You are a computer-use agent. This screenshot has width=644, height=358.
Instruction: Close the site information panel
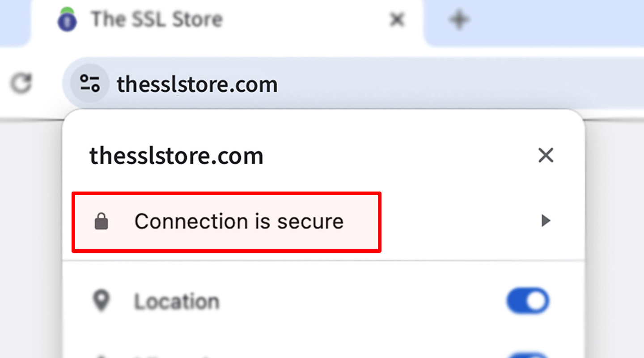[x=546, y=155]
